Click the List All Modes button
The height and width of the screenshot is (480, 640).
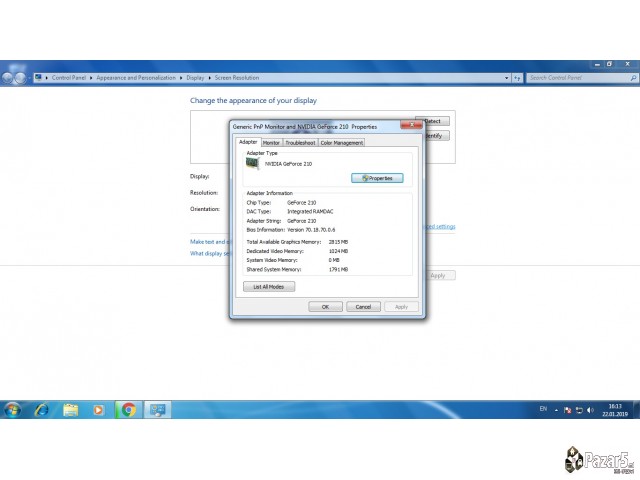(269, 287)
